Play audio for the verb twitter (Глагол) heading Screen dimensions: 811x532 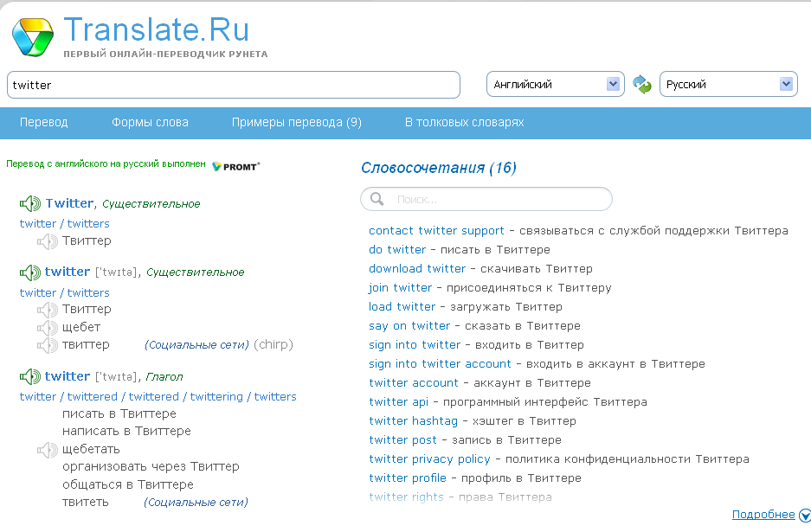pos(30,376)
